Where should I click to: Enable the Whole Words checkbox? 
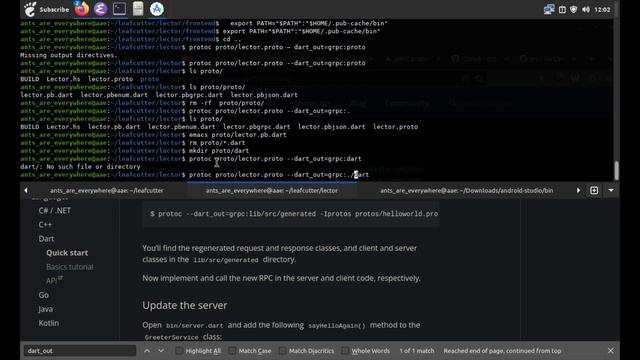point(345,351)
